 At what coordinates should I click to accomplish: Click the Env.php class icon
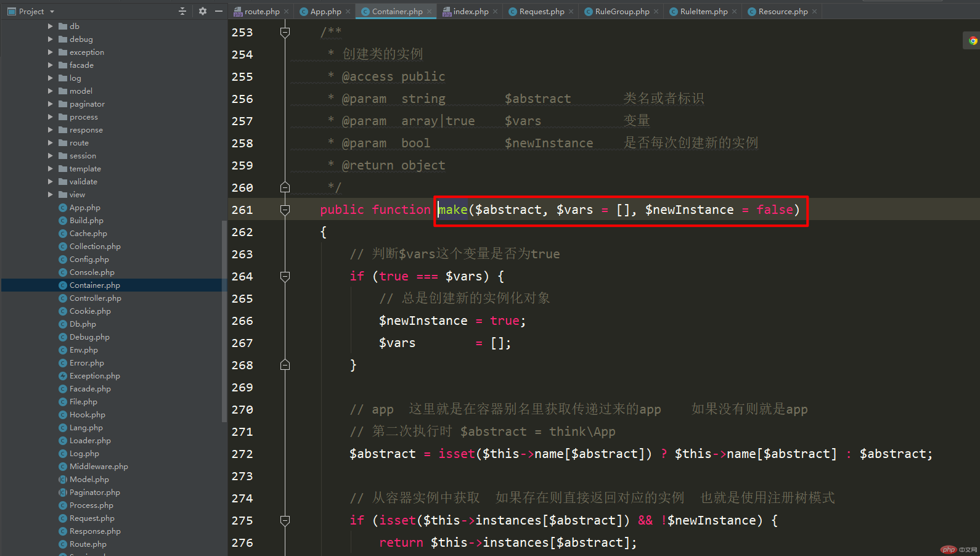tap(63, 350)
